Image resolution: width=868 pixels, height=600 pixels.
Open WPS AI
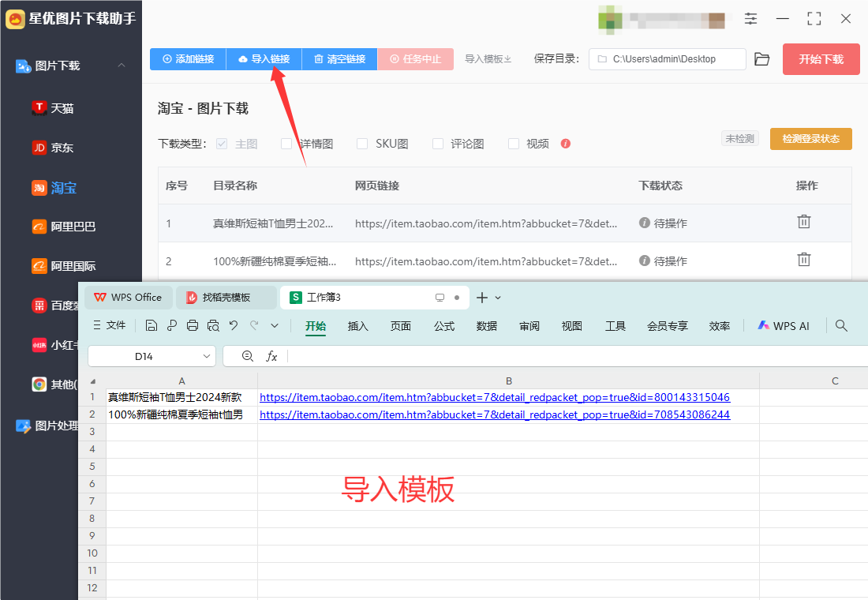(784, 326)
